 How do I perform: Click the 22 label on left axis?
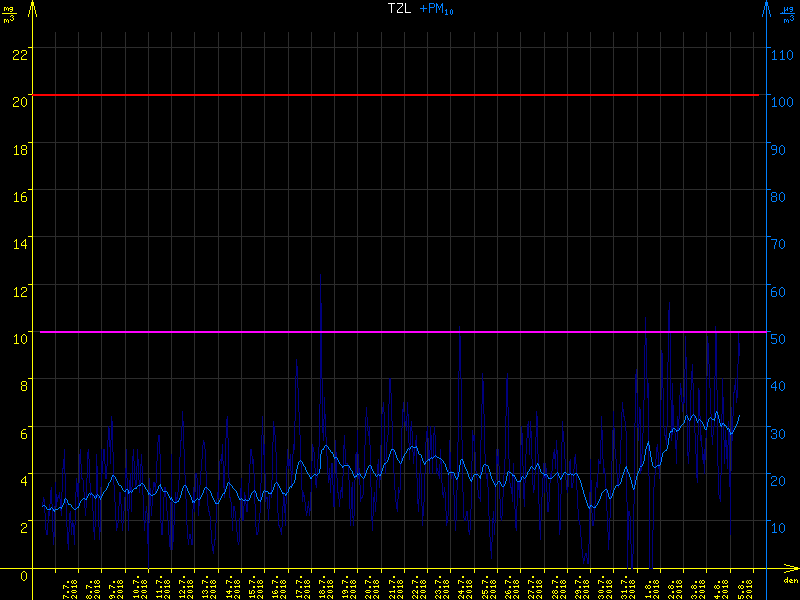pyautogui.click(x=18, y=54)
